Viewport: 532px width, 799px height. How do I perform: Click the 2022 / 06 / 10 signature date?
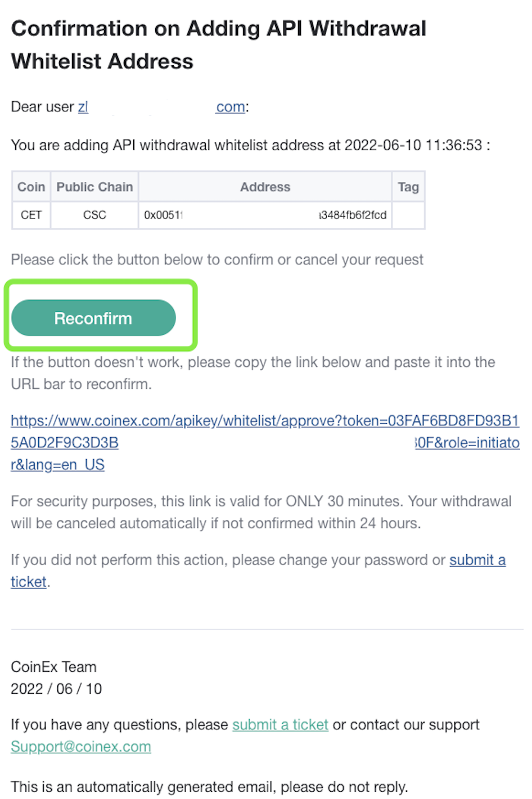tap(56, 689)
